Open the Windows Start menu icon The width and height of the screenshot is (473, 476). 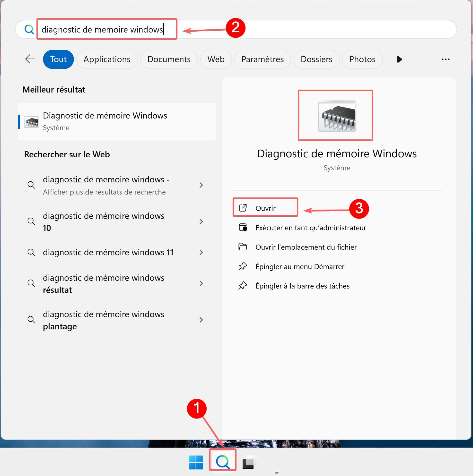[x=196, y=462]
